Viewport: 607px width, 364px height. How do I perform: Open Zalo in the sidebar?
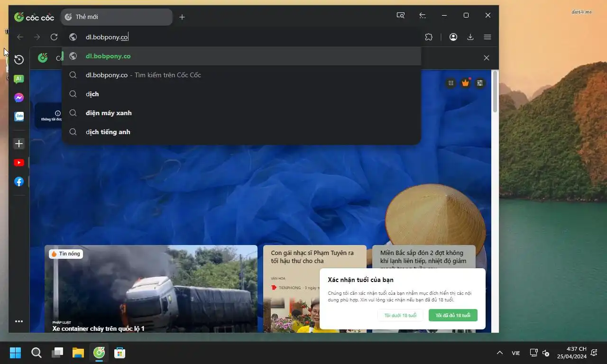point(19,116)
